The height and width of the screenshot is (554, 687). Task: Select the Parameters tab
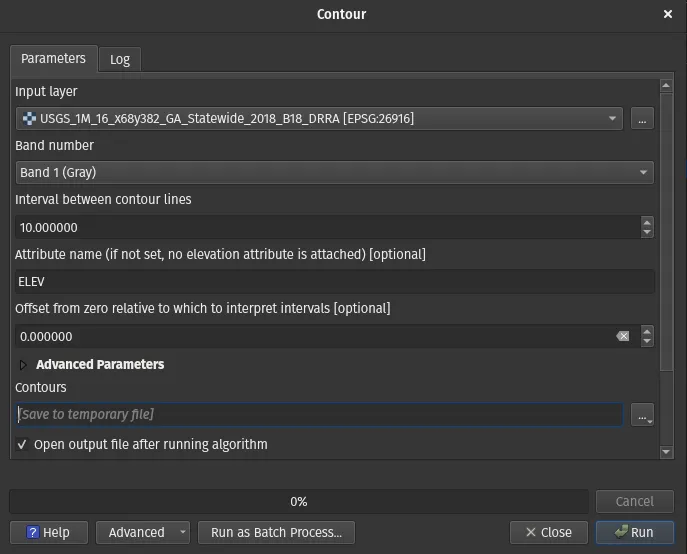(54, 59)
